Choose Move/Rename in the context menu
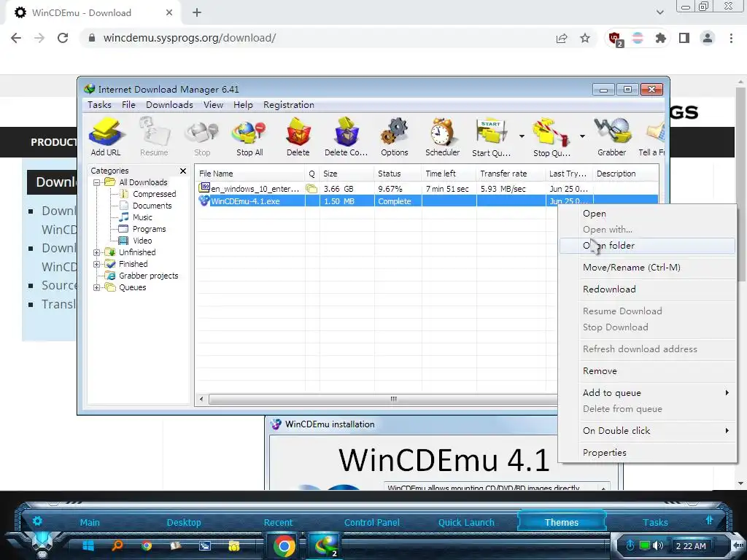 pos(648,268)
